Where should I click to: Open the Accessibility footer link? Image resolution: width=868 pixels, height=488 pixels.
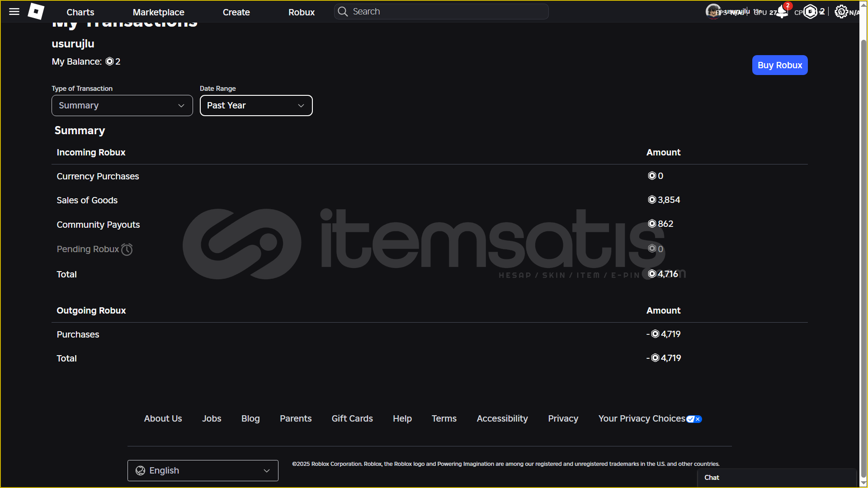point(502,419)
